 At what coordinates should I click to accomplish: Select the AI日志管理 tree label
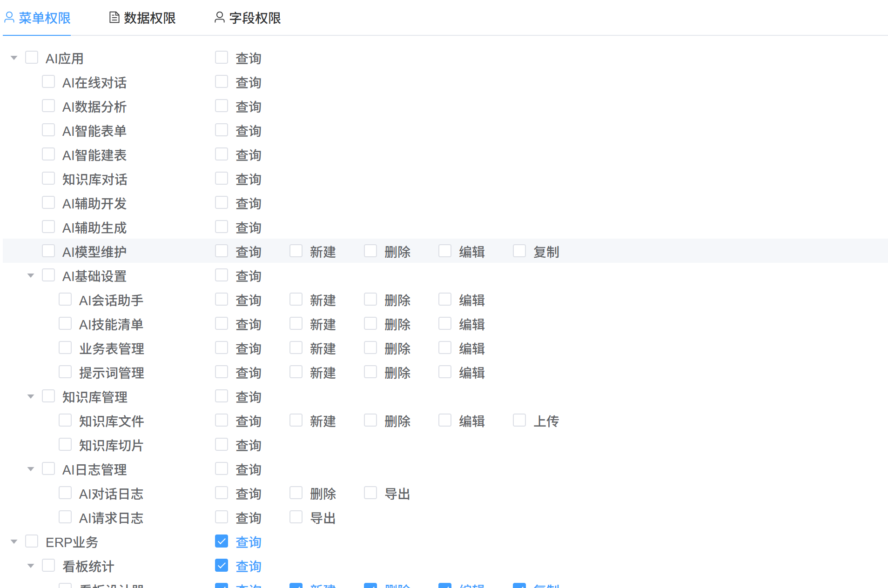(94, 470)
